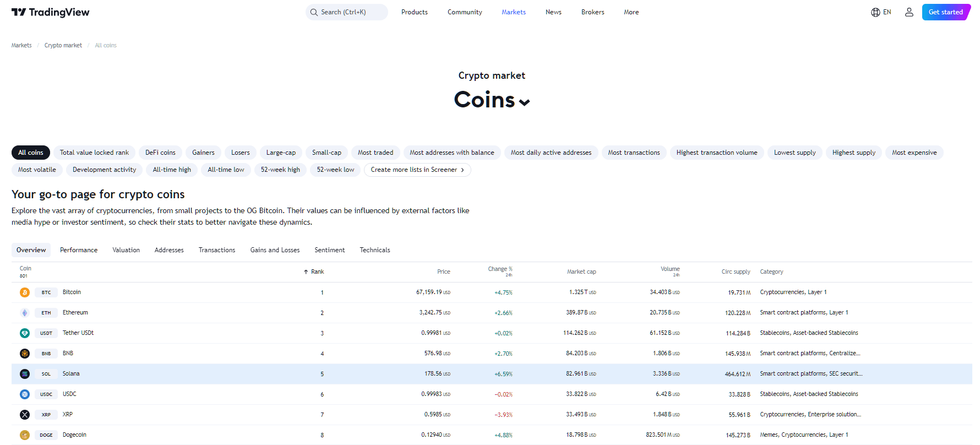Select the Gainers filter
The image size is (980, 445).
coord(203,153)
